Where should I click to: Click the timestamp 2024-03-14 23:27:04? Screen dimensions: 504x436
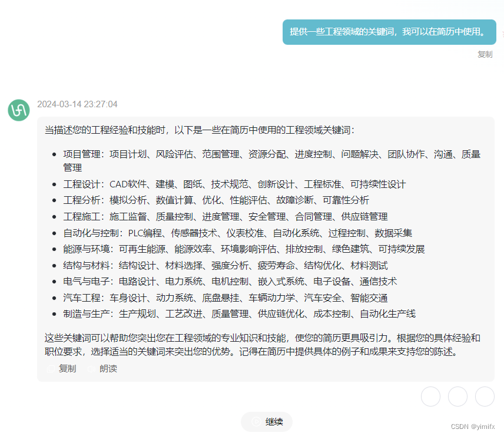pyautogui.click(x=77, y=104)
